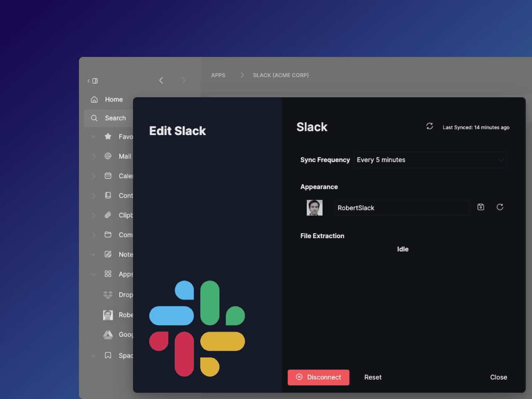
Task: Click the Appearance section label
Action: (x=319, y=187)
